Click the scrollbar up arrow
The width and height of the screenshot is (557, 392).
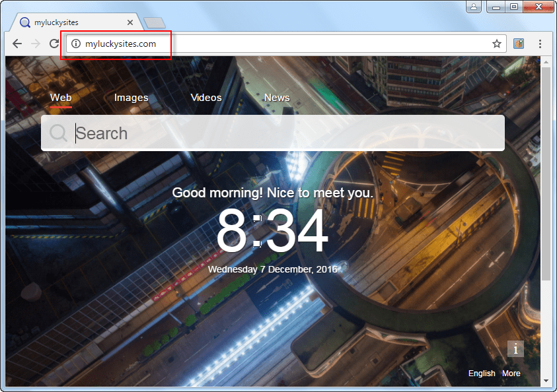coord(546,62)
